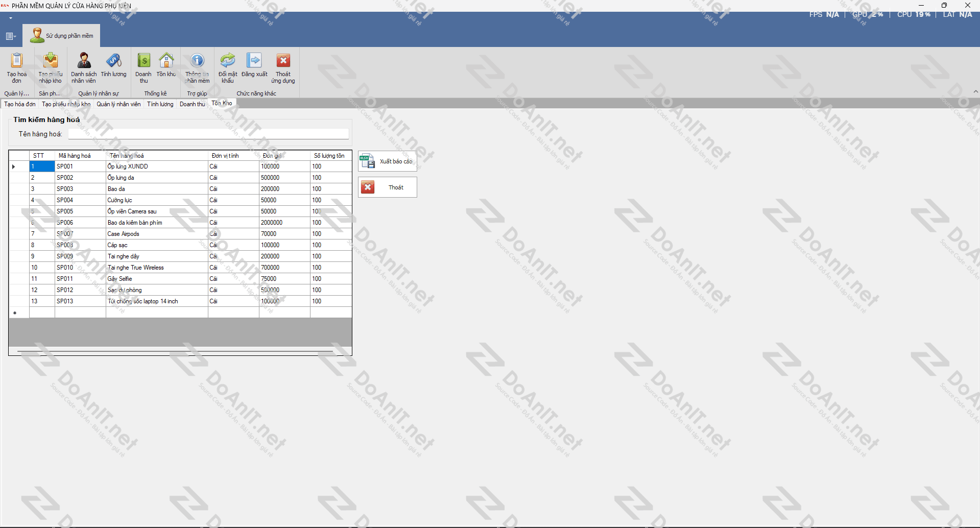The height and width of the screenshot is (528, 980).
Task: Switch to the Tính lương document tab
Action: (x=160, y=104)
